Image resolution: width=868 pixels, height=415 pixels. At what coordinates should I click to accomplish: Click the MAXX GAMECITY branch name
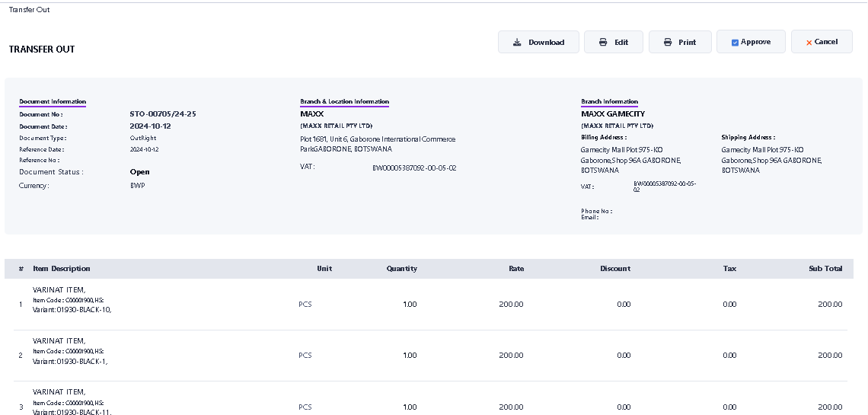click(612, 114)
